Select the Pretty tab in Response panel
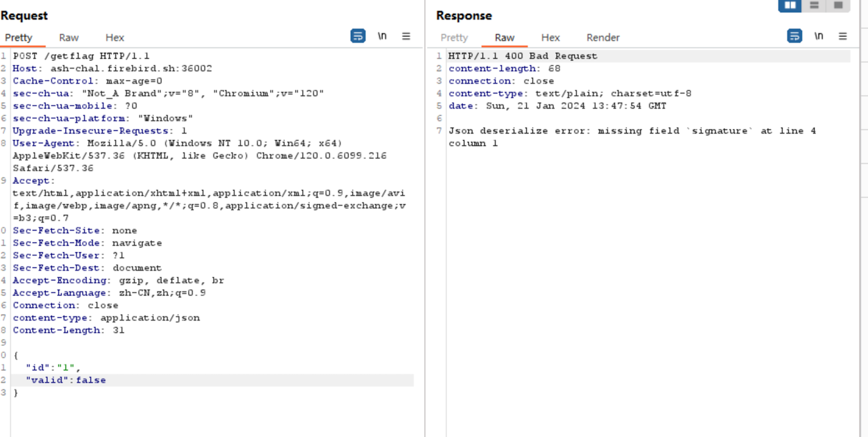Viewport: 868px width, 437px height. point(454,37)
